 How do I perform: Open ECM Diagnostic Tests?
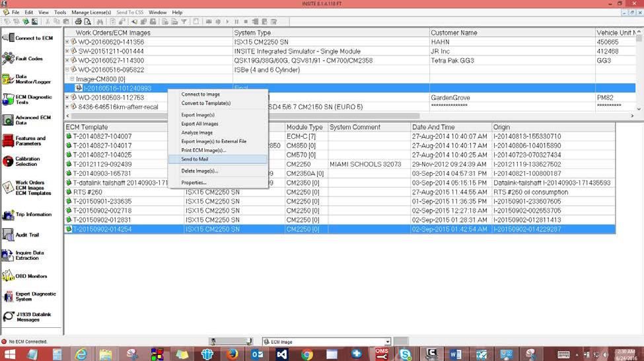[27, 99]
